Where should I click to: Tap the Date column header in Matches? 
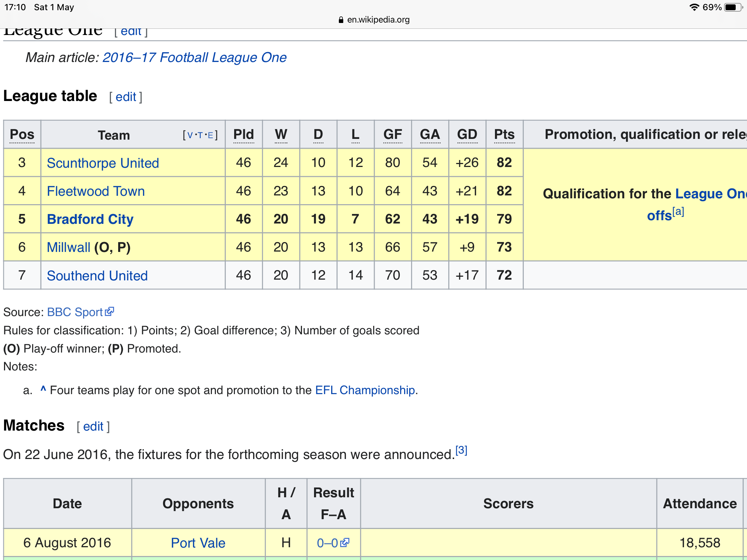coord(67,503)
